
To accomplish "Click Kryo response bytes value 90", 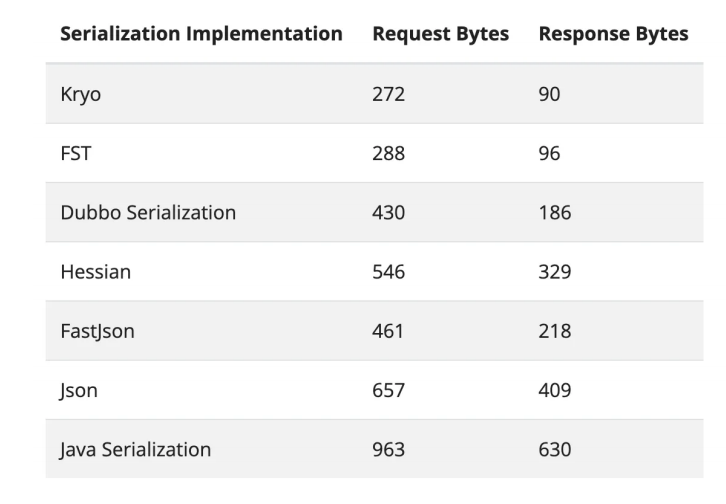I will pyautogui.click(x=549, y=94).
